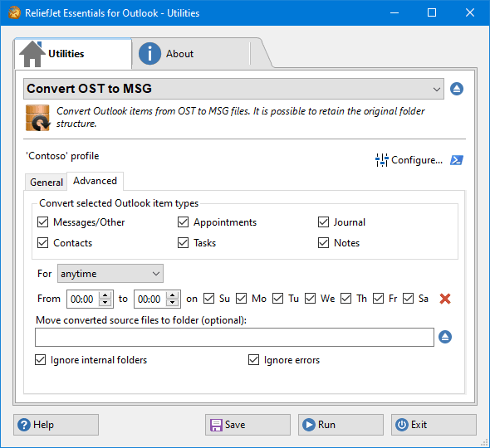This screenshot has height=448, width=490.
Task: Select the Advanced tab
Action: point(95,181)
